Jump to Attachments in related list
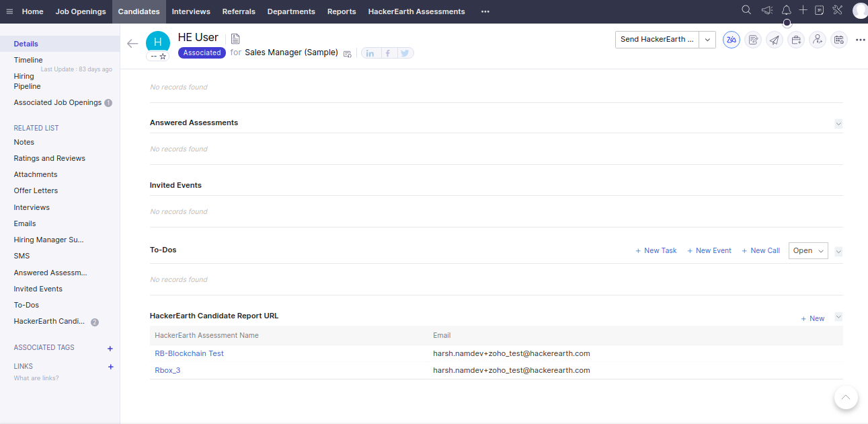Image resolution: width=868 pixels, height=424 pixels. [x=36, y=174]
